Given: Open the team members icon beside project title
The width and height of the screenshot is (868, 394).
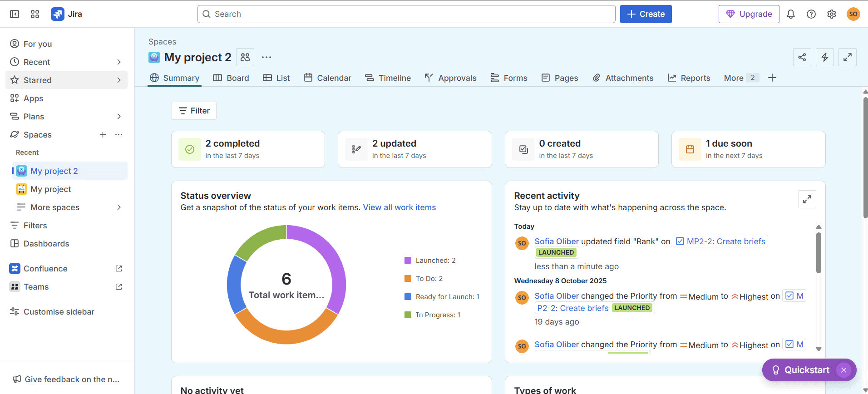Looking at the screenshot, I should pyautogui.click(x=245, y=57).
